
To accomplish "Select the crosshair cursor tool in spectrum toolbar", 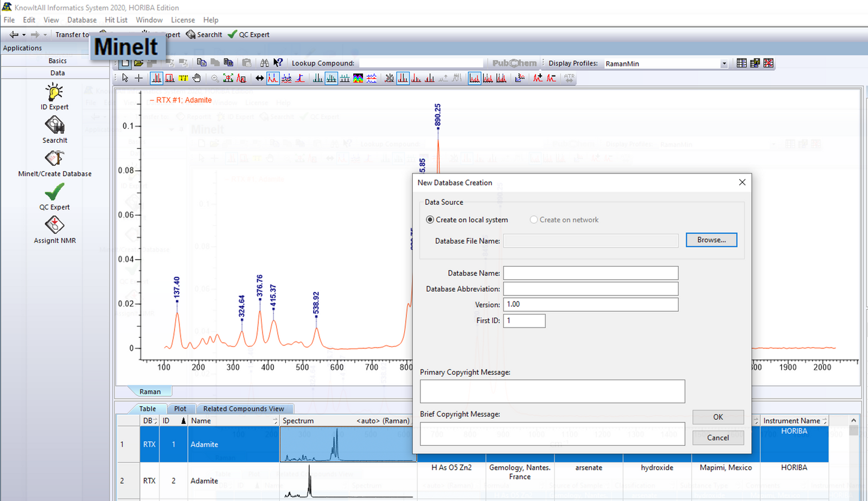I will [139, 78].
